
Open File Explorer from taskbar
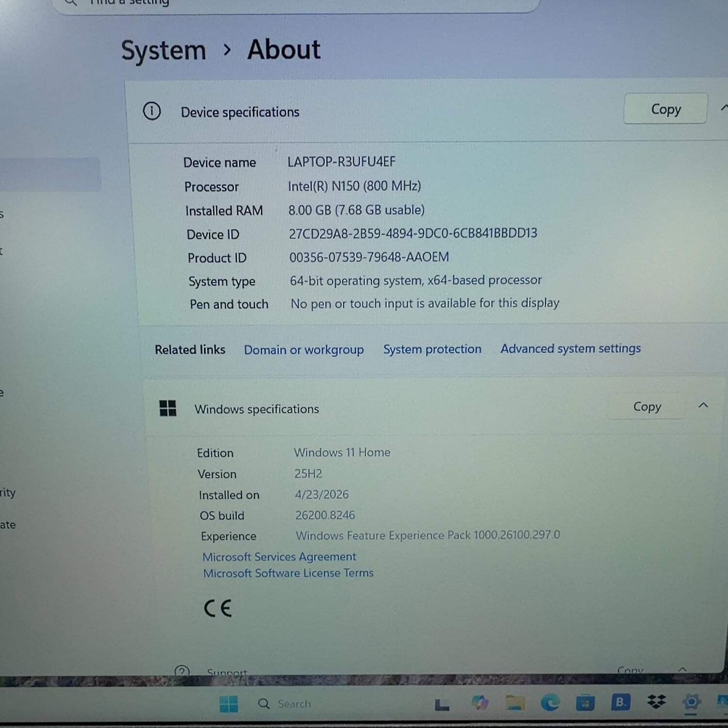click(x=515, y=702)
